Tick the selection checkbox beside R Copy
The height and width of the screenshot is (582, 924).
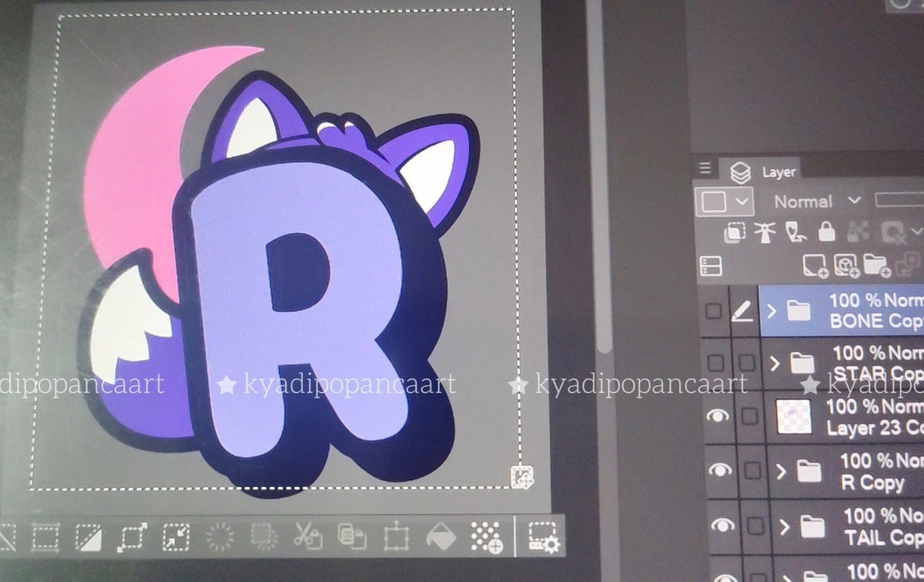(753, 470)
